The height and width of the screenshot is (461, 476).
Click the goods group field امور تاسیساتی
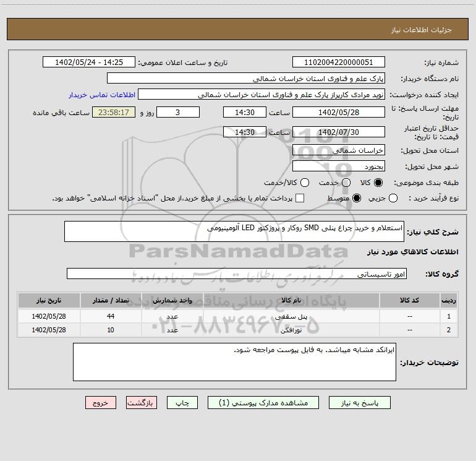(237, 274)
